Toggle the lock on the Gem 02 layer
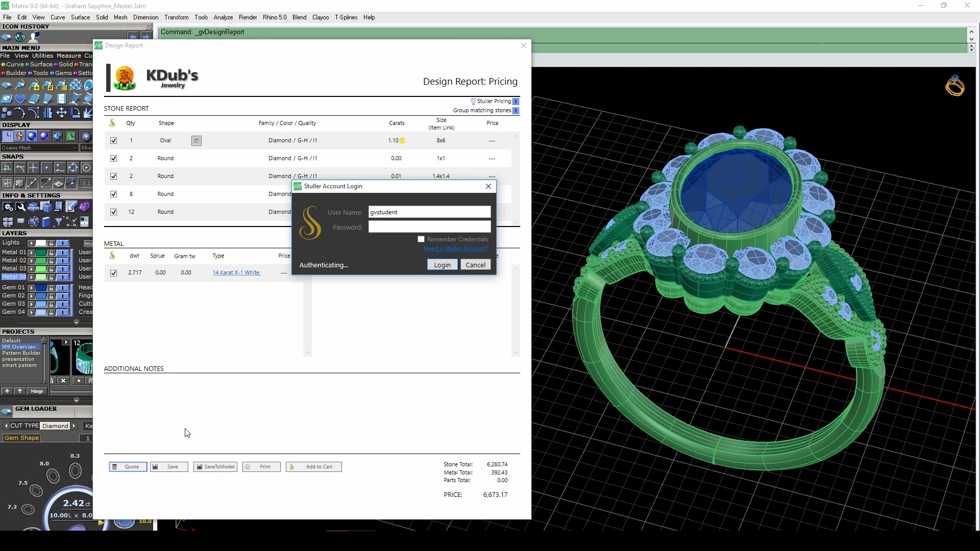980x551 pixels. pos(51,296)
